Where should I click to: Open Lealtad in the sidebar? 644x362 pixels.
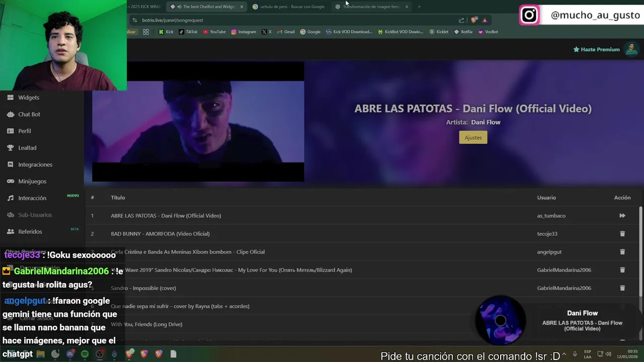click(x=27, y=148)
